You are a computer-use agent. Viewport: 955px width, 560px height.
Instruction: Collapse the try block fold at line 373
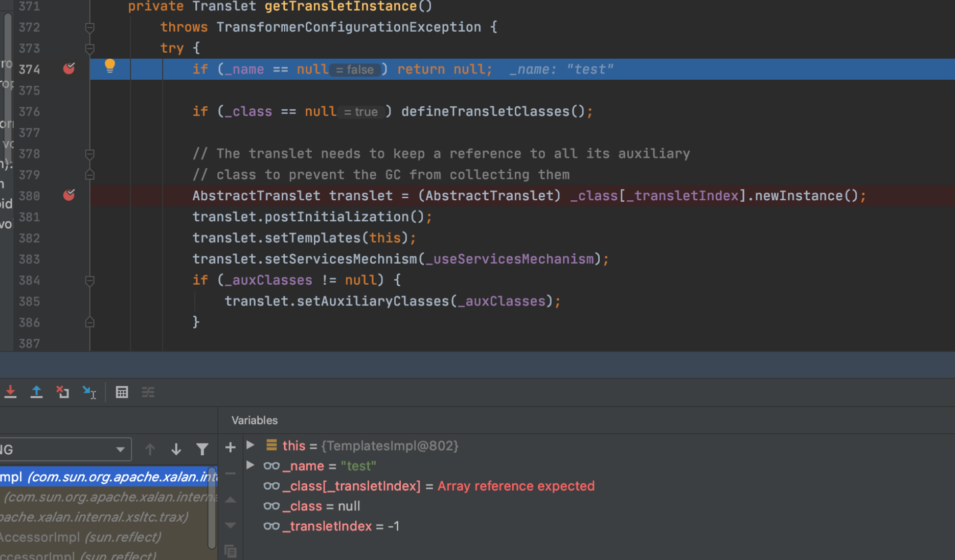89,49
